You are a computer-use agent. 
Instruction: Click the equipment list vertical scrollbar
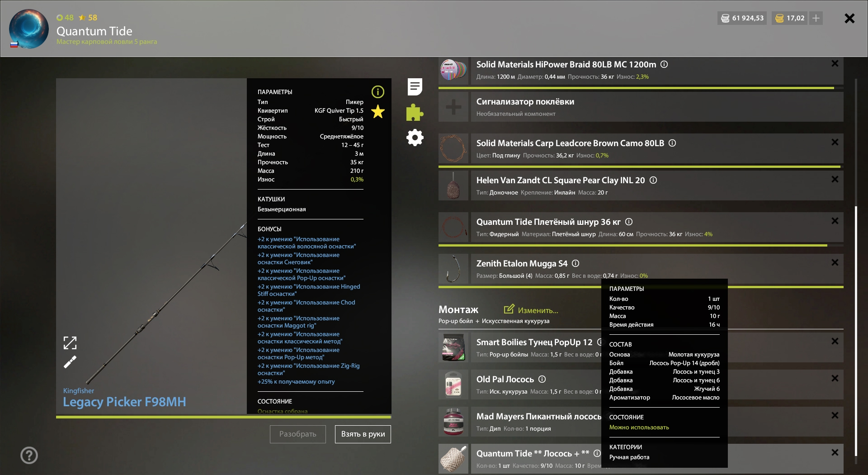(856, 332)
